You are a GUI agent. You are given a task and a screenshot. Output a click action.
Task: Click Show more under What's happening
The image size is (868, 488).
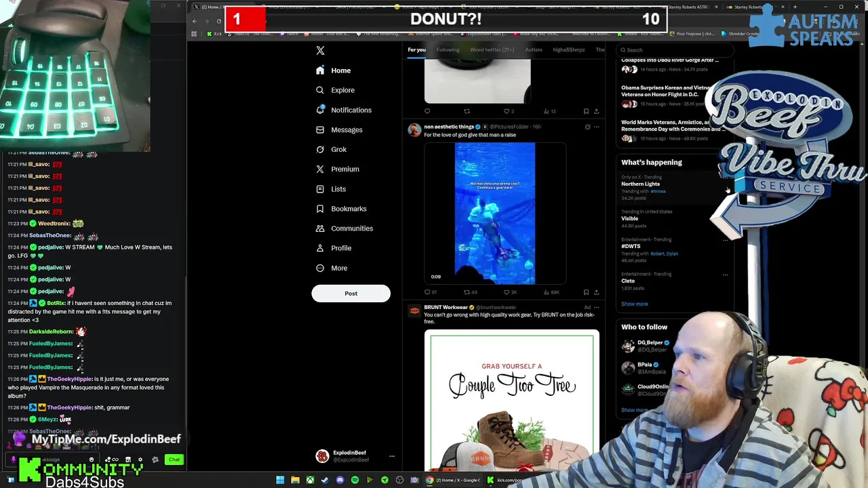[x=634, y=304]
